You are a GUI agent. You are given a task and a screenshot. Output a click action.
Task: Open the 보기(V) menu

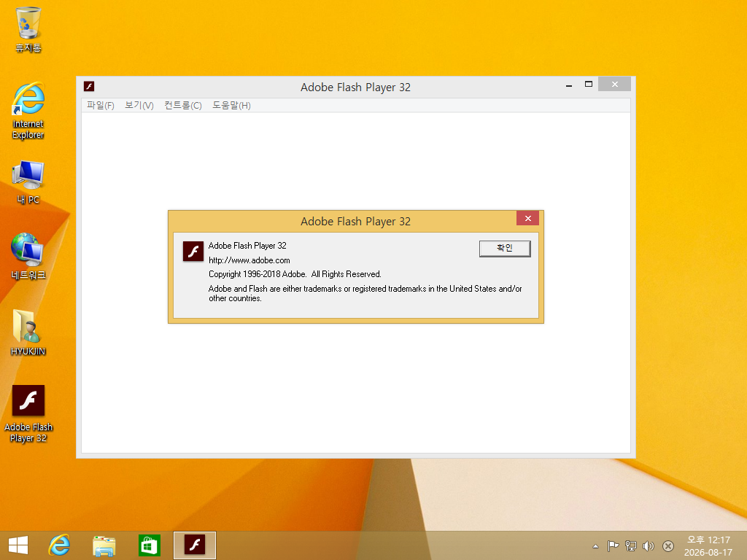pos(139,105)
